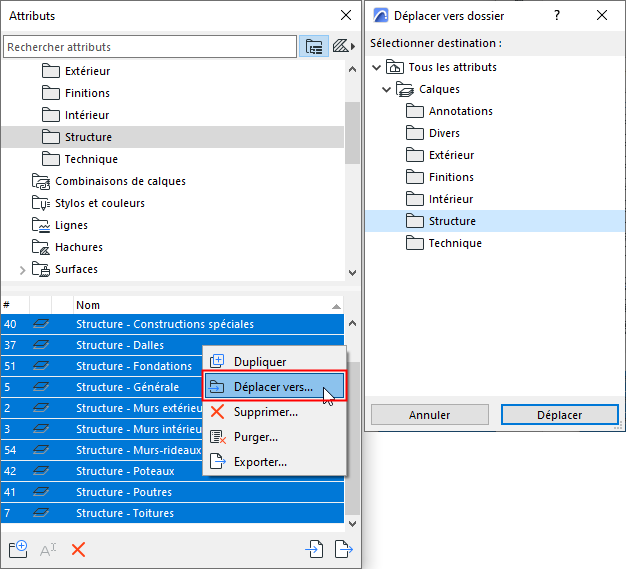Collapse Calques node in destination tree
626x569 pixels.
pyautogui.click(x=386, y=89)
